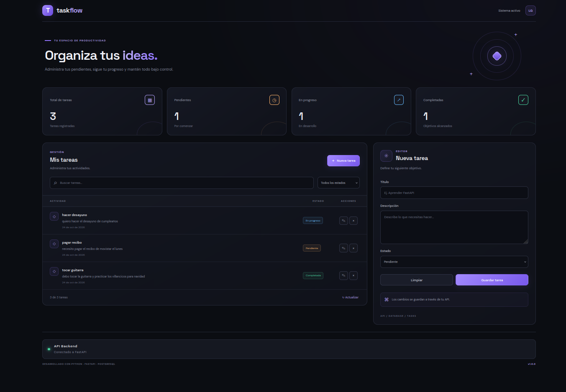Click the 'Guardar tarea' button
The height and width of the screenshot is (392, 566).
pos(492,280)
